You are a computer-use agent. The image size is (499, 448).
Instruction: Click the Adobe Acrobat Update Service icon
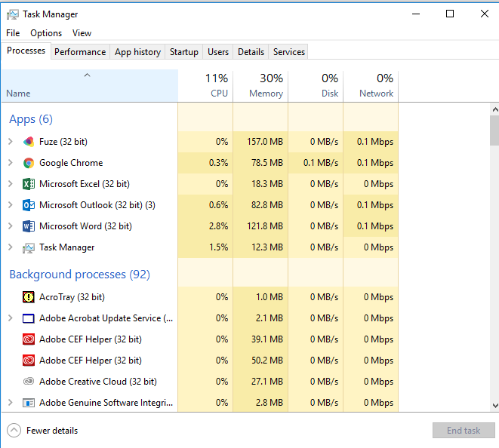coord(29,318)
